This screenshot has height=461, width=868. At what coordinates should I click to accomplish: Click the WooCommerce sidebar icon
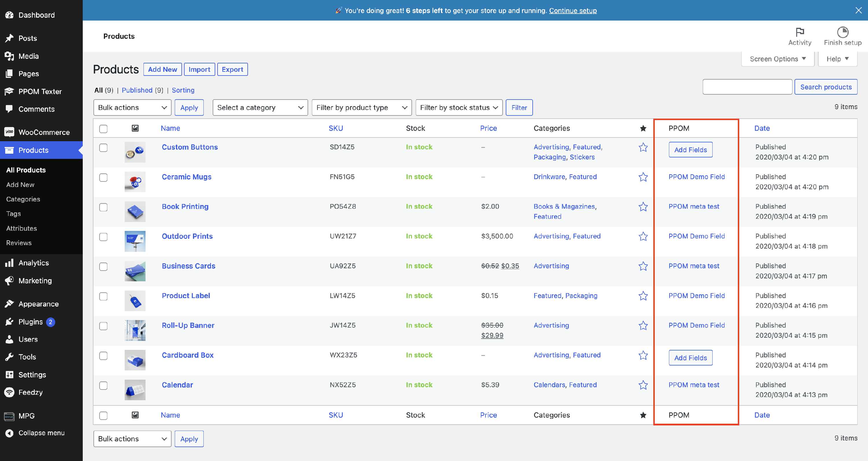click(x=10, y=132)
